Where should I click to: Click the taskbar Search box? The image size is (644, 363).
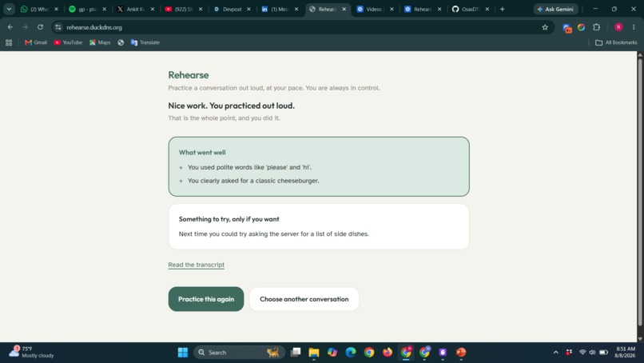coord(239,353)
